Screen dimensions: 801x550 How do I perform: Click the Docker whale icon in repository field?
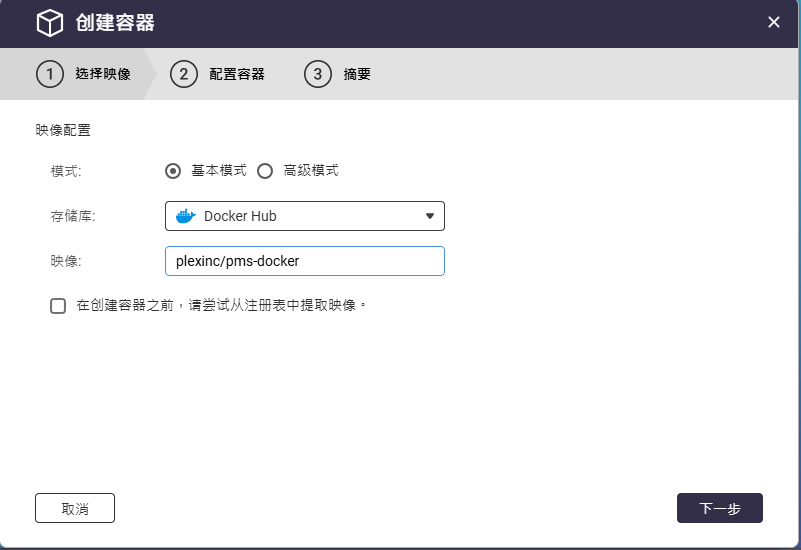pyautogui.click(x=186, y=216)
